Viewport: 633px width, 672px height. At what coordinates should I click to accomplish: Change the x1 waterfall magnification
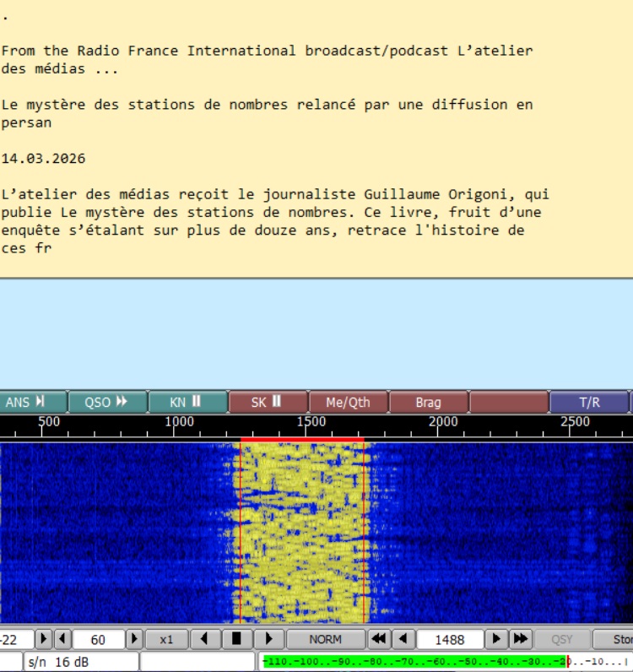pyautogui.click(x=167, y=639)
